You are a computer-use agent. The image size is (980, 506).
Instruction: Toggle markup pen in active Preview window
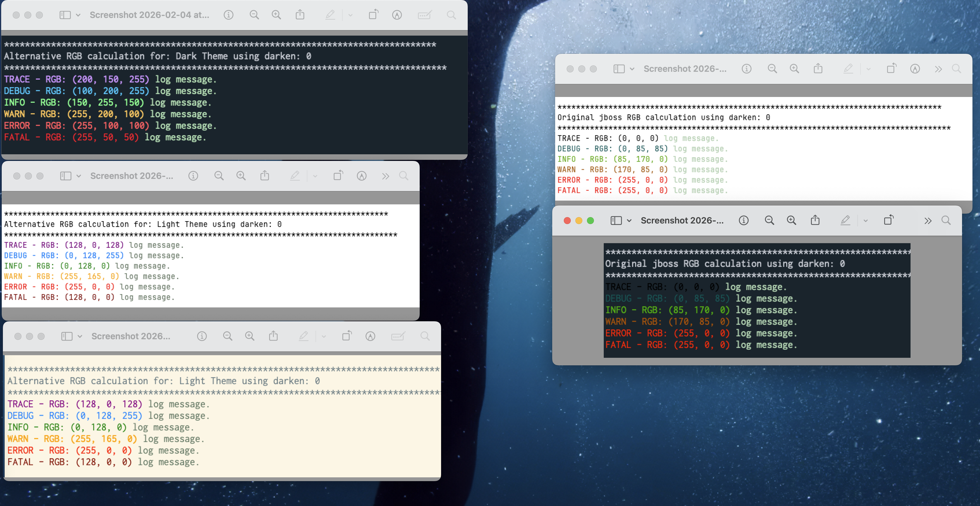[845, 220]
